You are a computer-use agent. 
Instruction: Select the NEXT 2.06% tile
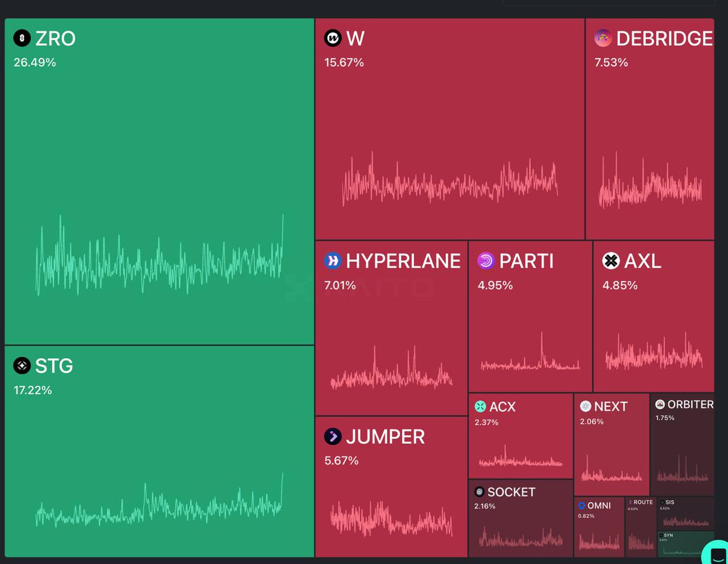point(611,446)
